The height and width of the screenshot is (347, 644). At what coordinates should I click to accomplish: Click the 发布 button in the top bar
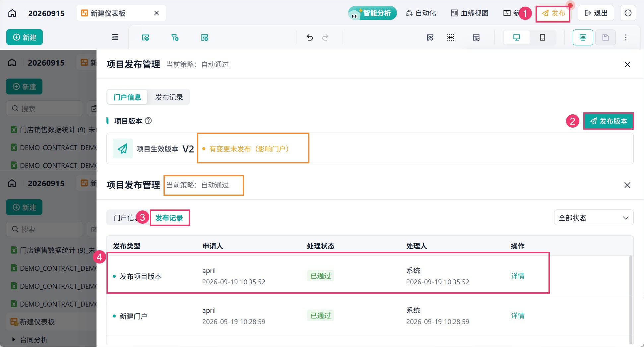pos(553,13)
